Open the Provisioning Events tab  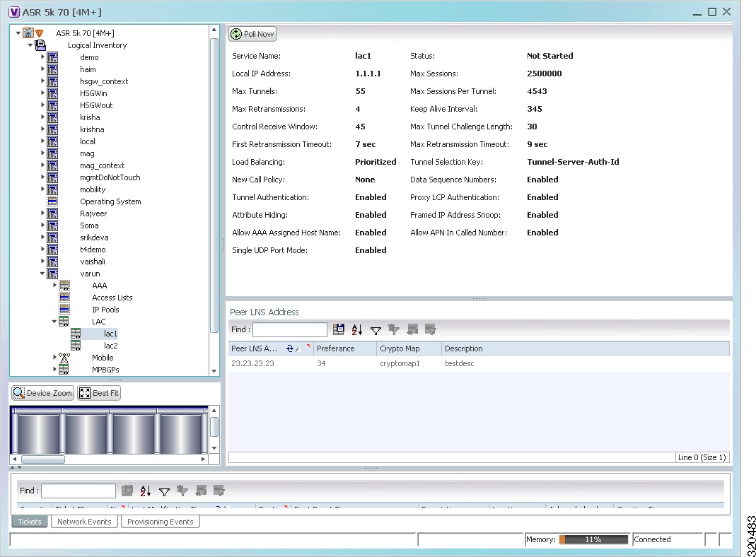(x=160, y=522)
